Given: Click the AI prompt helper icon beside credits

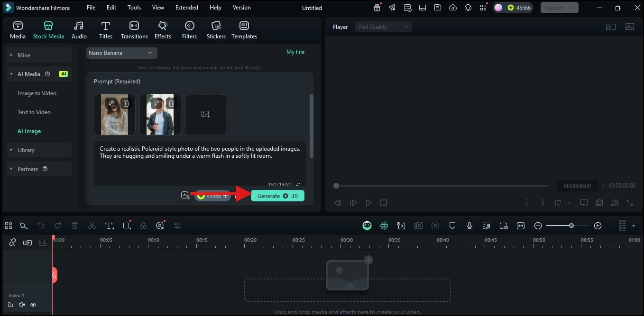Looking at the screenshot, I should pyautogui.click(x=185, y=195).
